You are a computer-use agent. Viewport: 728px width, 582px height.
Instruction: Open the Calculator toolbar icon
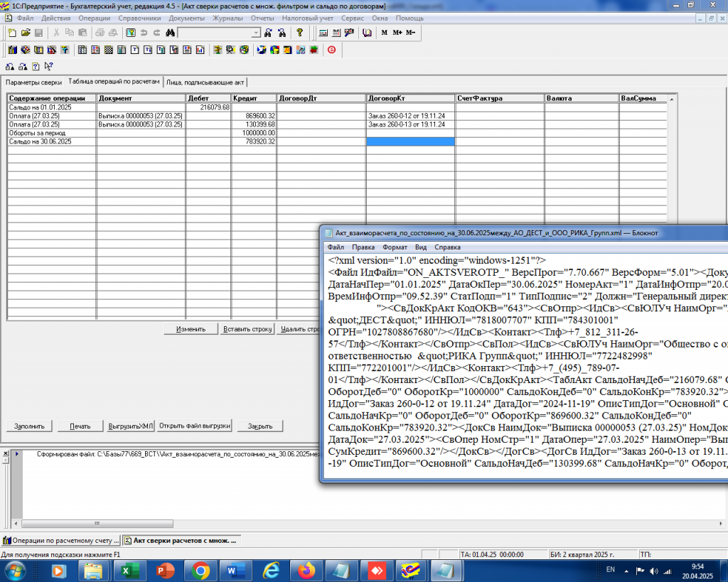[x=323, y=33]
